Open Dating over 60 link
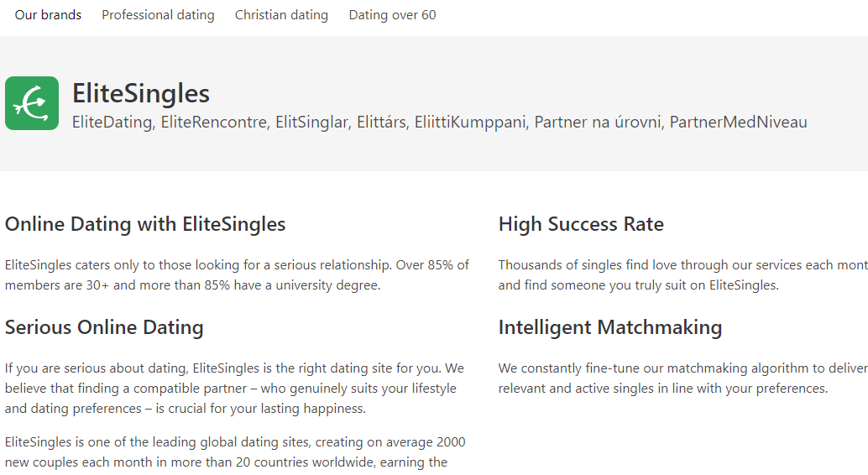This screenshot has width=868, height=475. tap(392, 15)
